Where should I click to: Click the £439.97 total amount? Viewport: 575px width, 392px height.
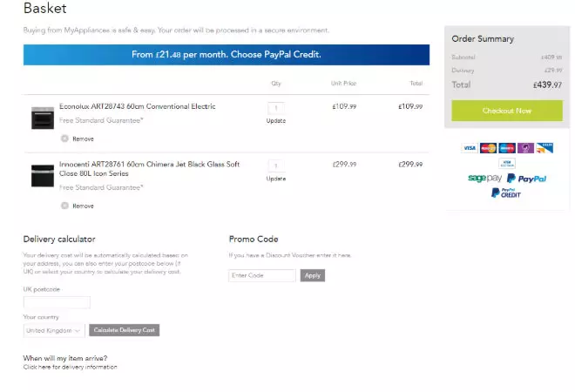(547, 85)
